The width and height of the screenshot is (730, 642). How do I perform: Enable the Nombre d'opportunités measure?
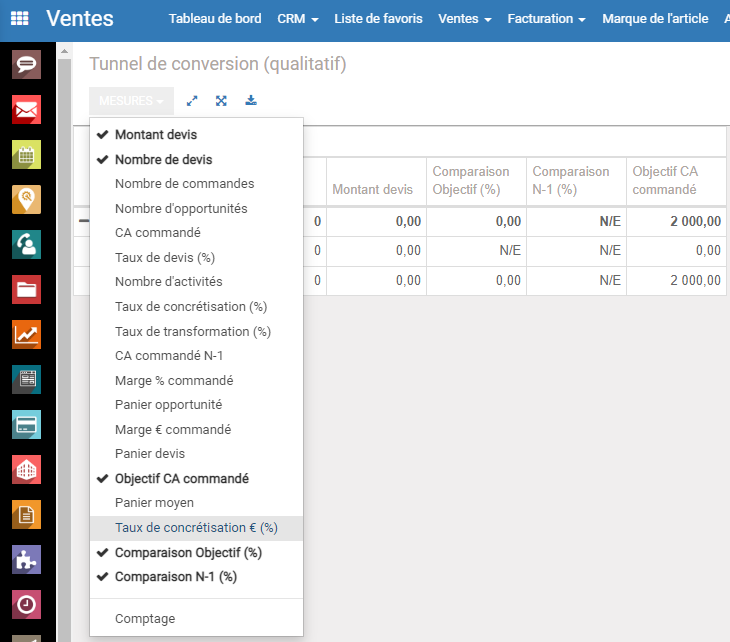click(x=196, y=208)
